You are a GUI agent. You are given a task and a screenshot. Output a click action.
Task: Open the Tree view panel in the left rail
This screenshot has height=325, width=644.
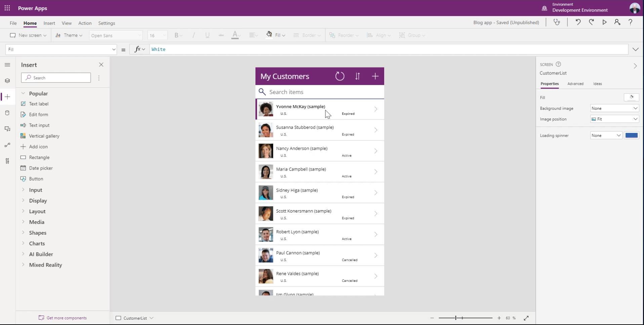7,81
